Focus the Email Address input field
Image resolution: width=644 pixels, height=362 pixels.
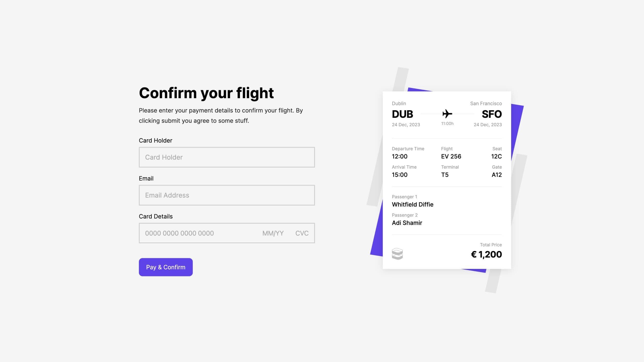(227, 195)
